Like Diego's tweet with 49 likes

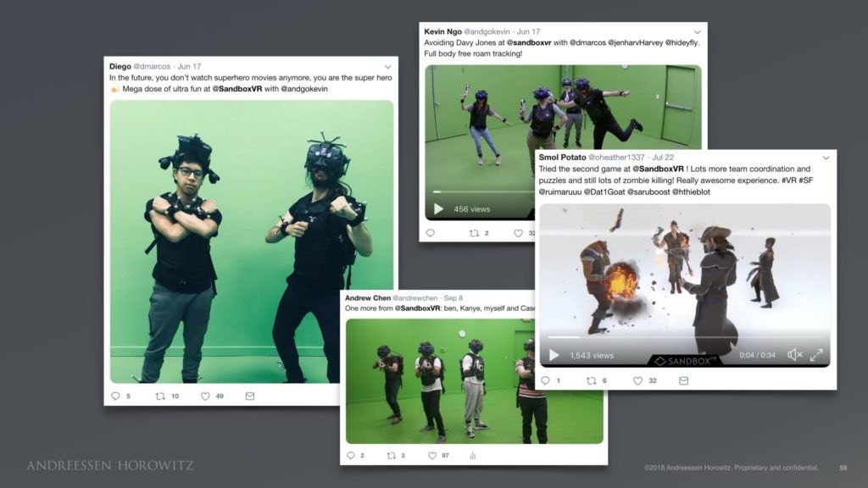(205, 396)
